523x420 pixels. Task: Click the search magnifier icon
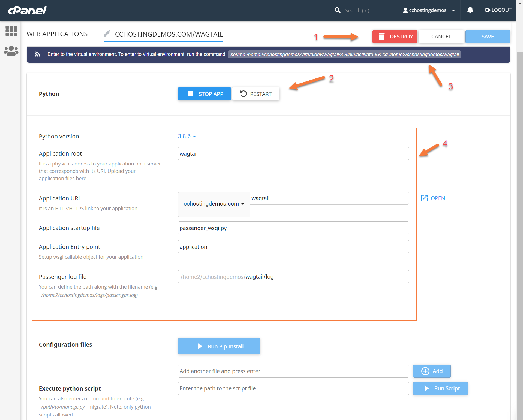(337, 10)
